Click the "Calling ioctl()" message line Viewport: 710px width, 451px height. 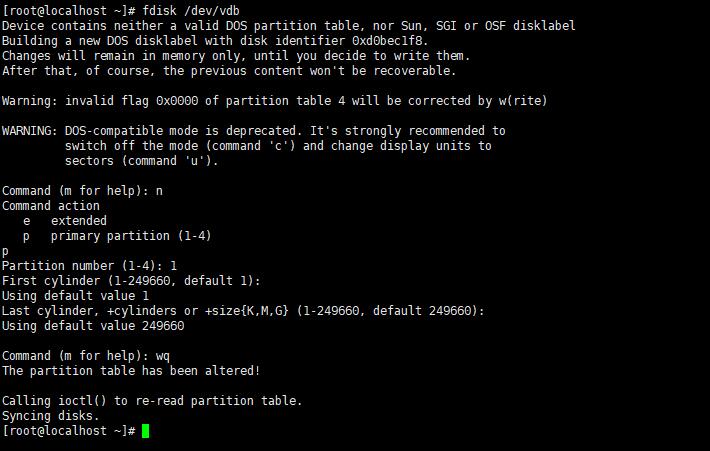(x=152, y=401)
